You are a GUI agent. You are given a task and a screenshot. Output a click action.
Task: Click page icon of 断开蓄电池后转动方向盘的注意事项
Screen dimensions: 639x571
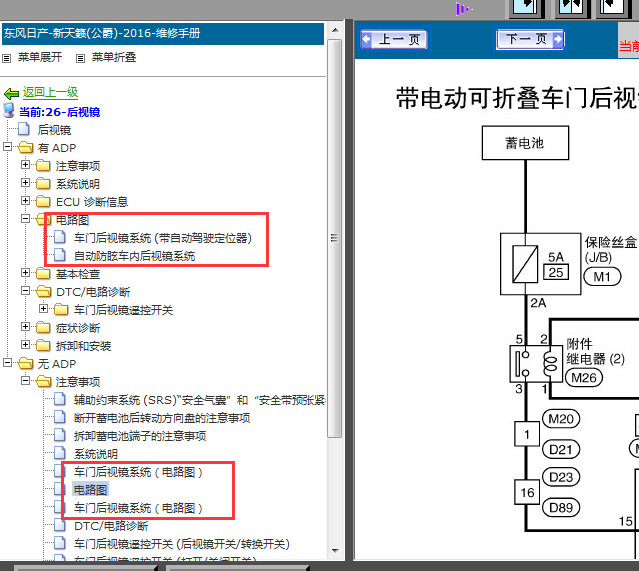pyautogui.click(x=60, y=417)
